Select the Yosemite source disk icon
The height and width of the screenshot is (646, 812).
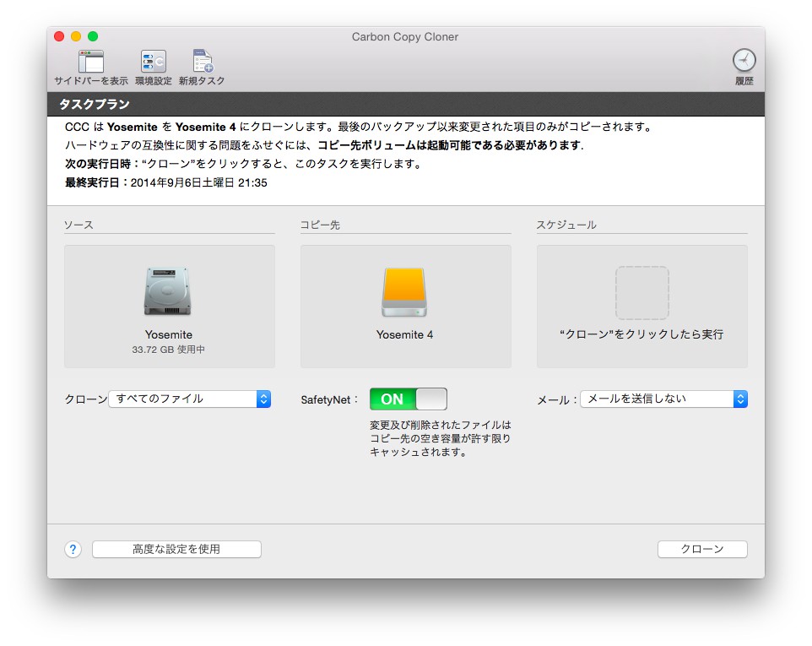point(168,291)
